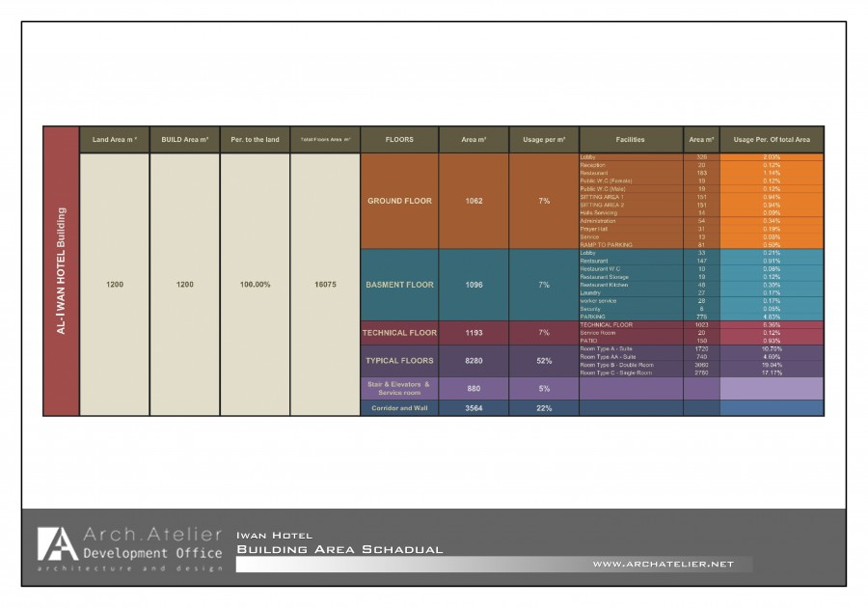This screenshot has width=868, height=608.
Task: Select the TYPICAL FLOORS cell
Action: pos(399,361)
